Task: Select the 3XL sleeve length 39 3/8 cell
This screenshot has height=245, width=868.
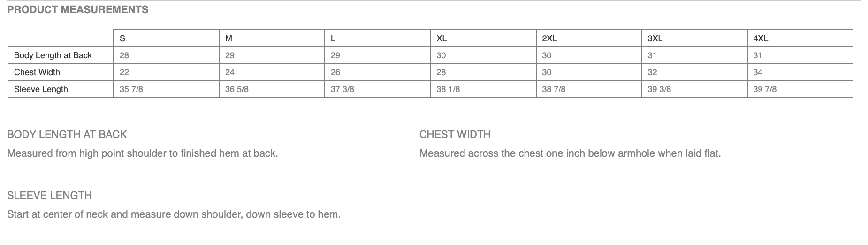Action: 659,89
